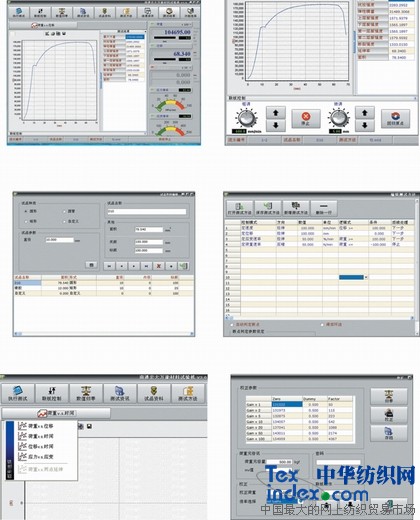Click red stop button in panel control
The width and height of the screenshot is (420, 520).
(306, 118)
